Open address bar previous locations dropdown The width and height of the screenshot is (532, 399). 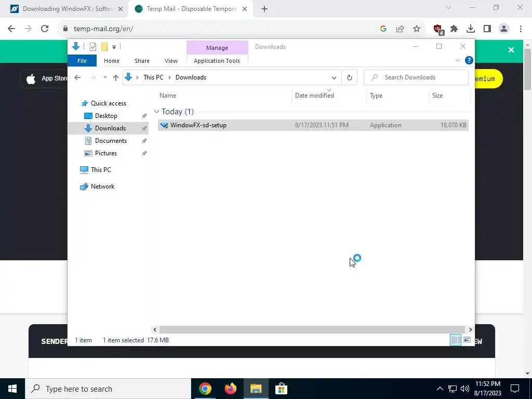pos(334,78)
